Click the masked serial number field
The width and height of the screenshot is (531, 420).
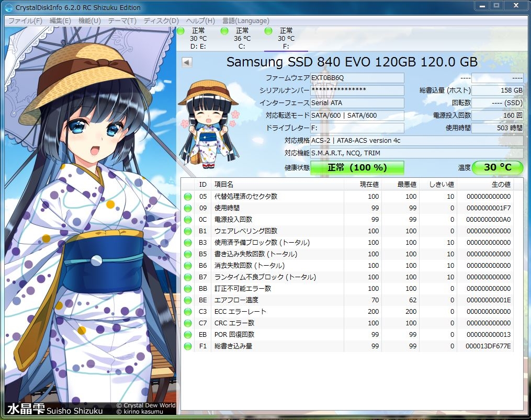click(x=357, y=90)
